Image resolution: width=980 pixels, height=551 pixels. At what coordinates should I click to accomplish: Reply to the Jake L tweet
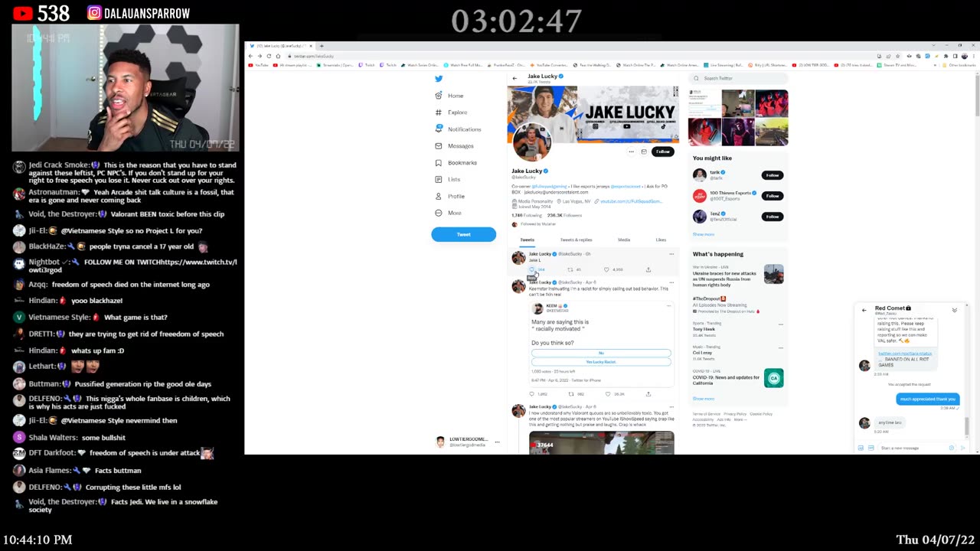[x=532, y=269]
